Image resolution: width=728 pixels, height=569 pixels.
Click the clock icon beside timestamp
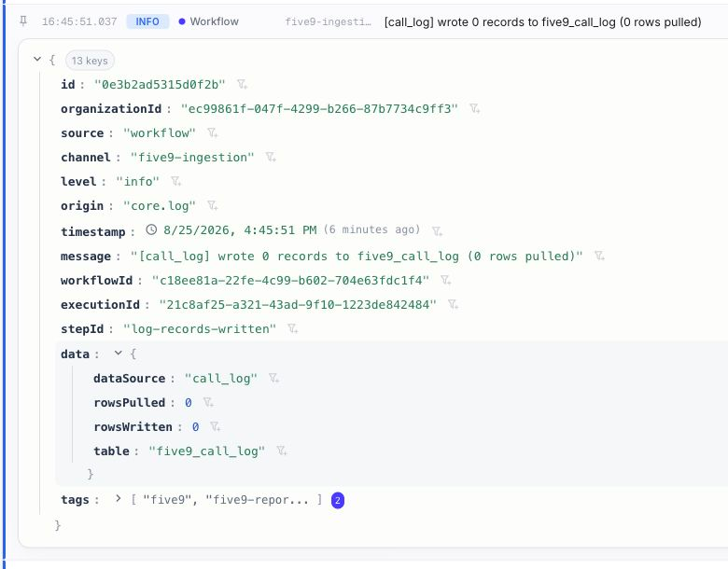[x=151, y=229]
